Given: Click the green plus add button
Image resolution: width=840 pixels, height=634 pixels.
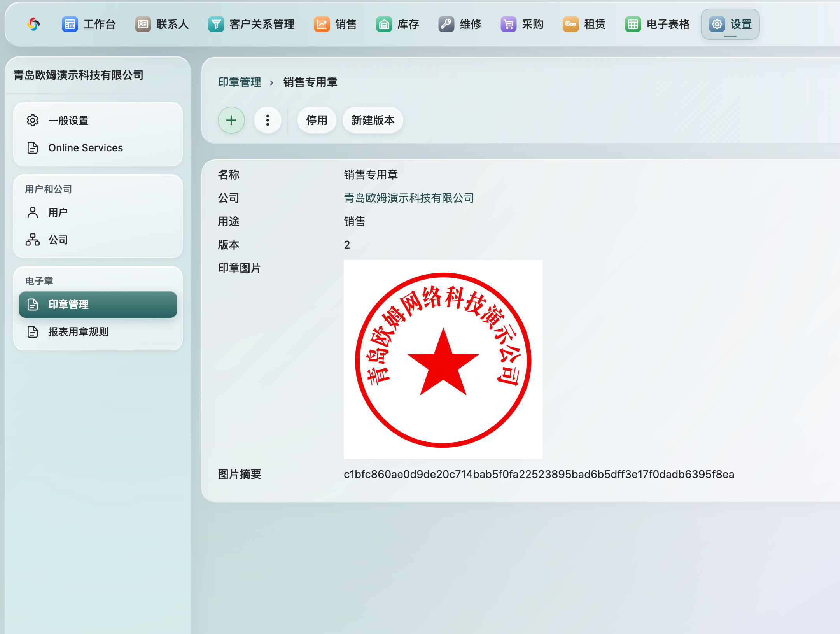Looking at the screenshot, I should point(231,120).
